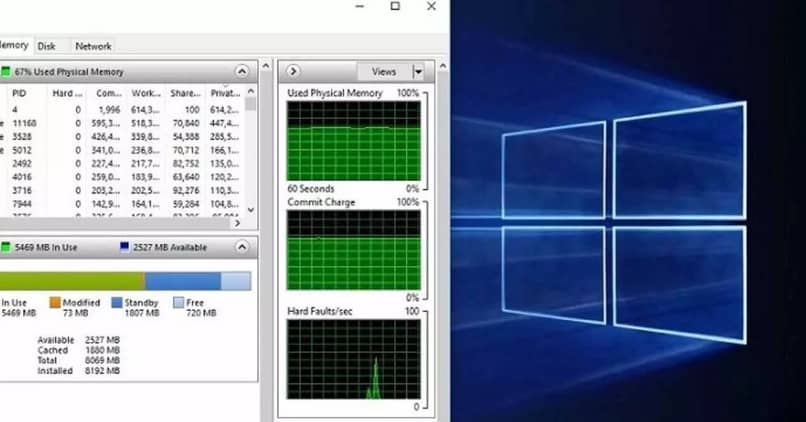This screenshot has height=422, width=806.
Task: Sort by Shareable column header
Action: (185, 93)
